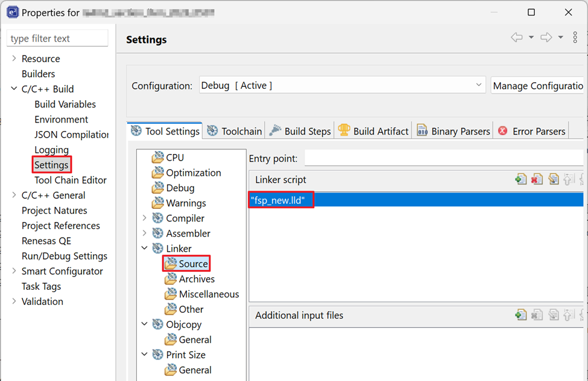Expand the Resource node

pos(14,58)
